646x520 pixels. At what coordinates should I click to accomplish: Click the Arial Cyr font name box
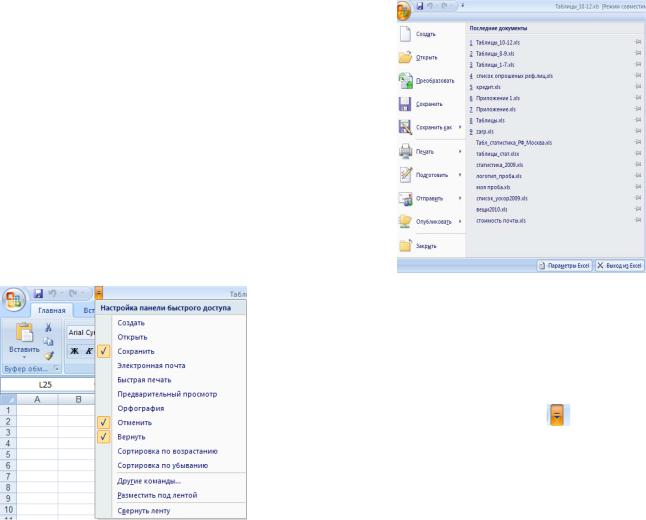[81, 333]
